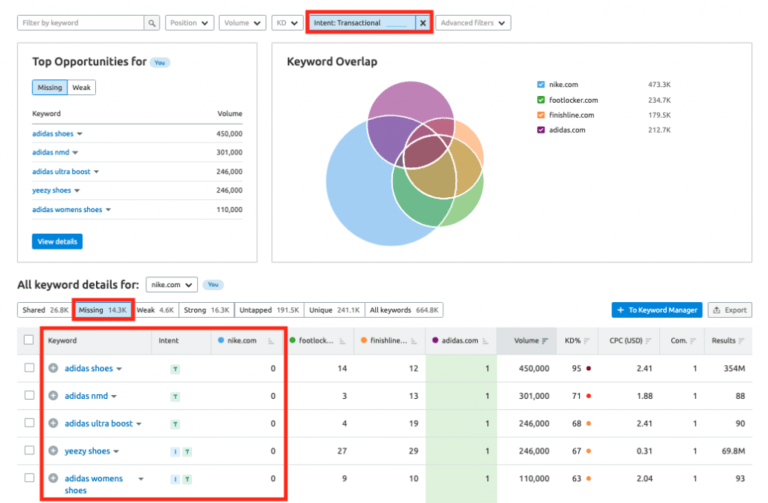Expand dropdown arrow next to adidas shoes in table
Screen dimensions: 768x503
coord(119,369)
